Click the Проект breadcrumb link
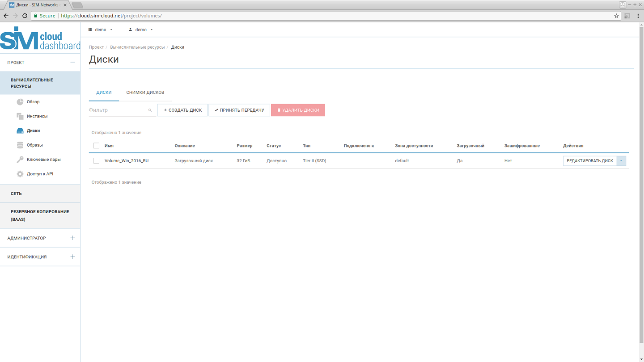This screenshot has width=644, height=362. (96, 47)
